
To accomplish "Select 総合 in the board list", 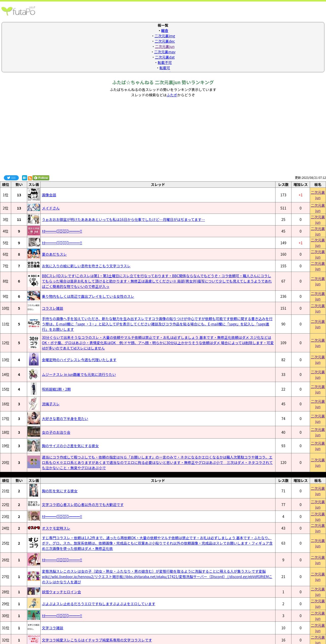I will tap(165, 31).
